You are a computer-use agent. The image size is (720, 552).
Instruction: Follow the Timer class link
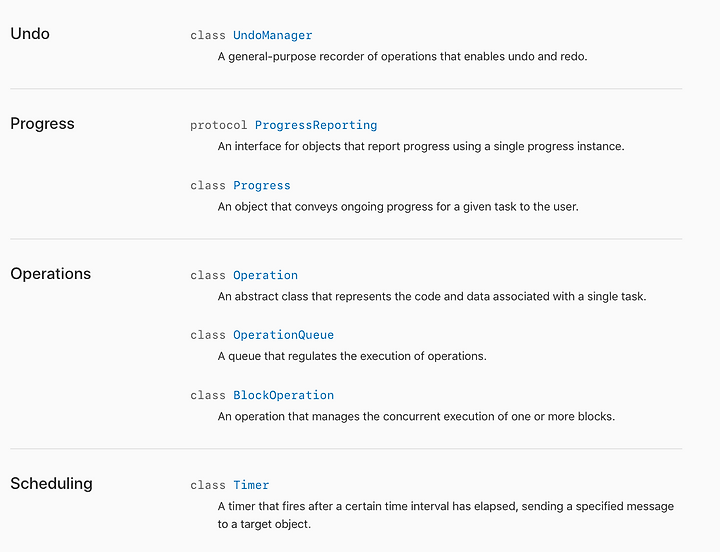pyautogui.click(x=251, y=485)
